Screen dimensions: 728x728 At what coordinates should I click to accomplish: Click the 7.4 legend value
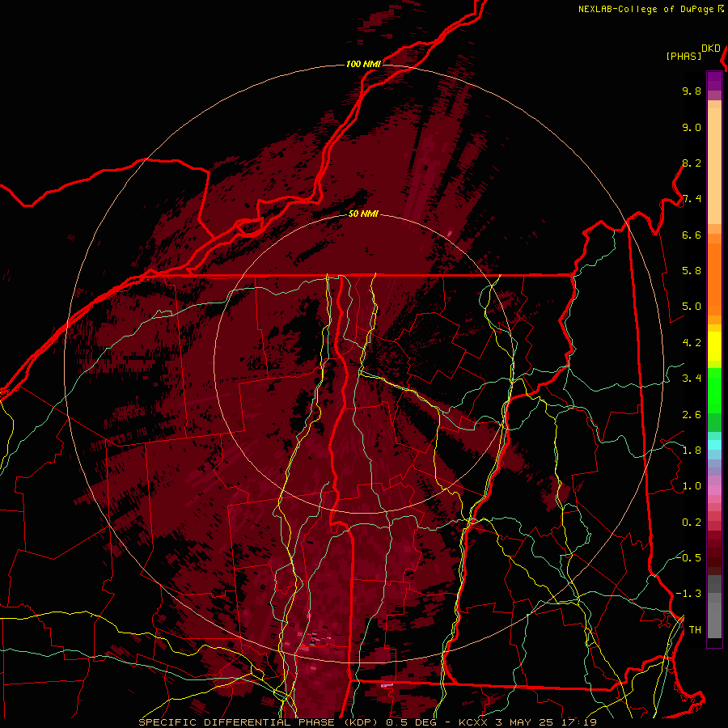pos(692,199)
